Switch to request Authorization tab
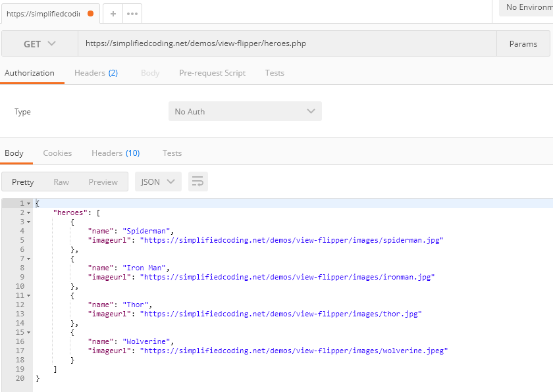 tap(30, 73)
